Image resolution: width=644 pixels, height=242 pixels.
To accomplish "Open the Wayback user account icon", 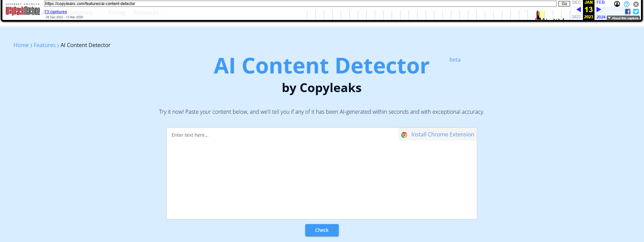I will pyautogui.click(x=617, y=4).
